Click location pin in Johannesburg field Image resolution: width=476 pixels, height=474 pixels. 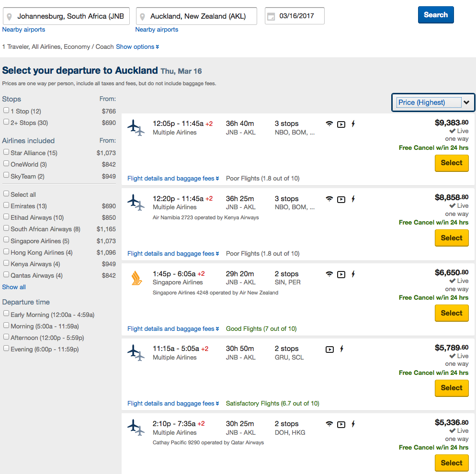[x=10, y=17]
